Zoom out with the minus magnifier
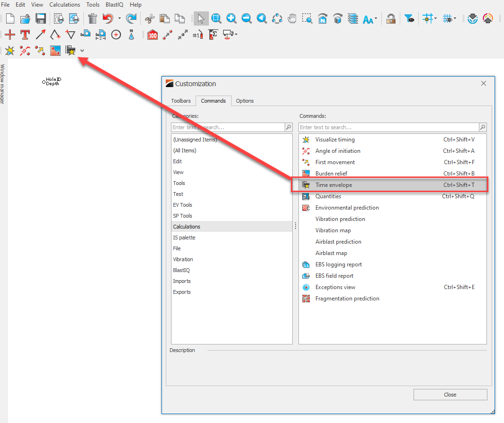 click(x=246, y=18)
